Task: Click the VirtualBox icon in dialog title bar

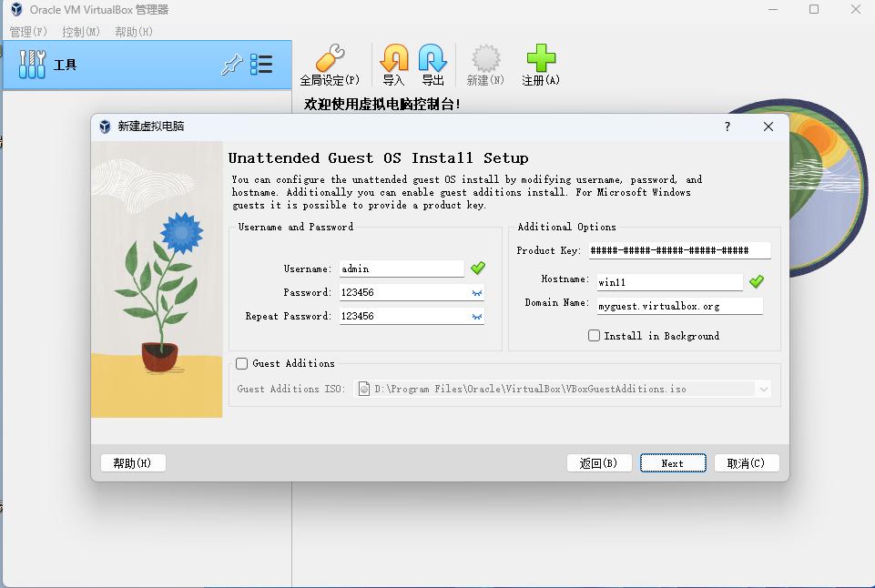Action: point(105,127)
